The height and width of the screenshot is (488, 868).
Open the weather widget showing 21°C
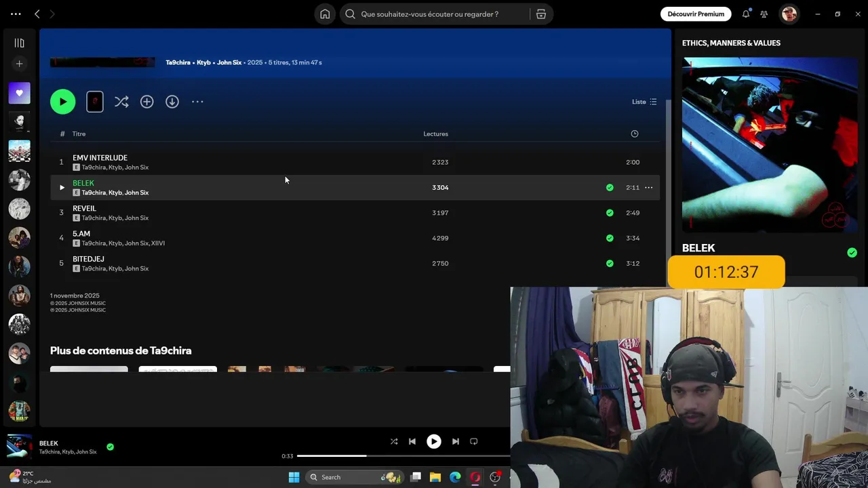pyautogui.click(x=30, y=477)
